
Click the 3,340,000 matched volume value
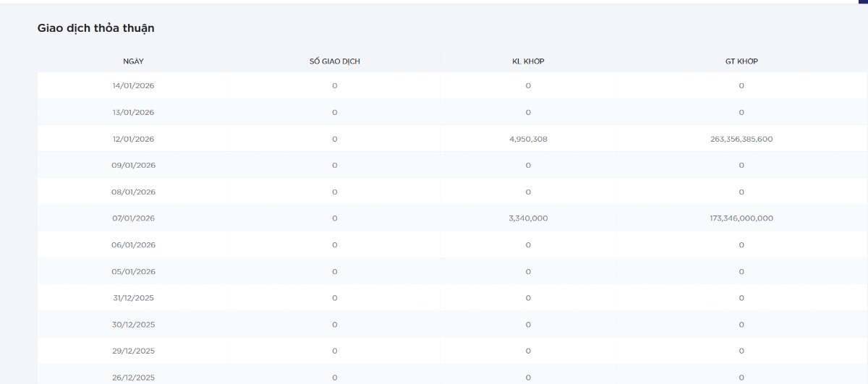(528, 218)
